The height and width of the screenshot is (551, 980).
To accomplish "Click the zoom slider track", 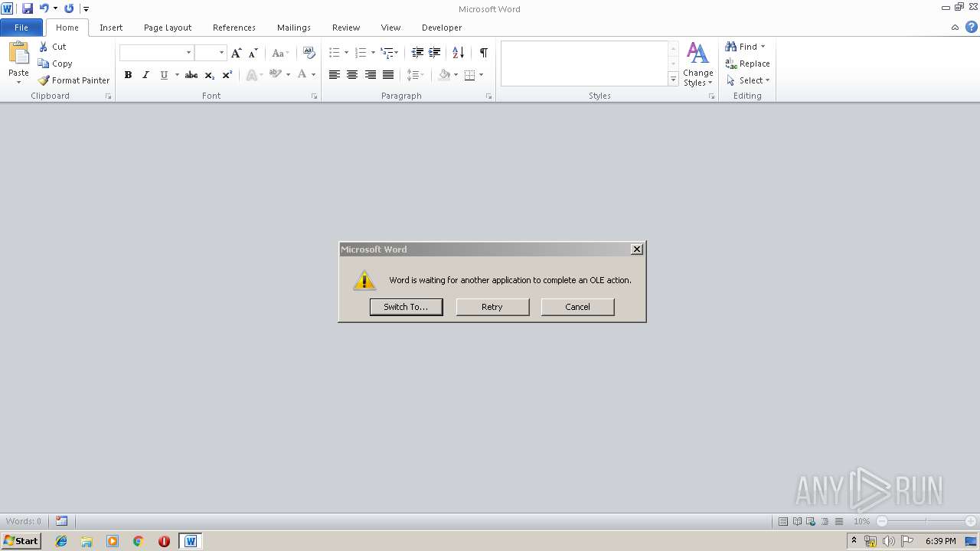I will [x=926, y=521].
